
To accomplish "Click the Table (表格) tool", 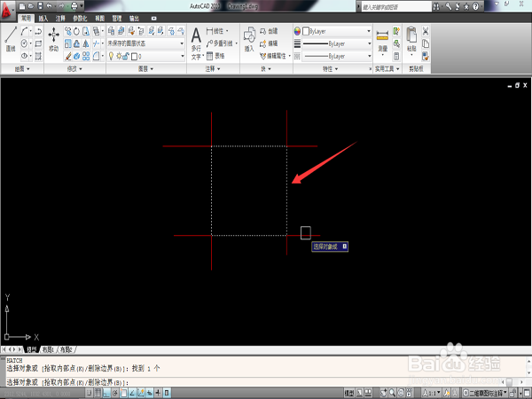I will [x=215, y=56].
